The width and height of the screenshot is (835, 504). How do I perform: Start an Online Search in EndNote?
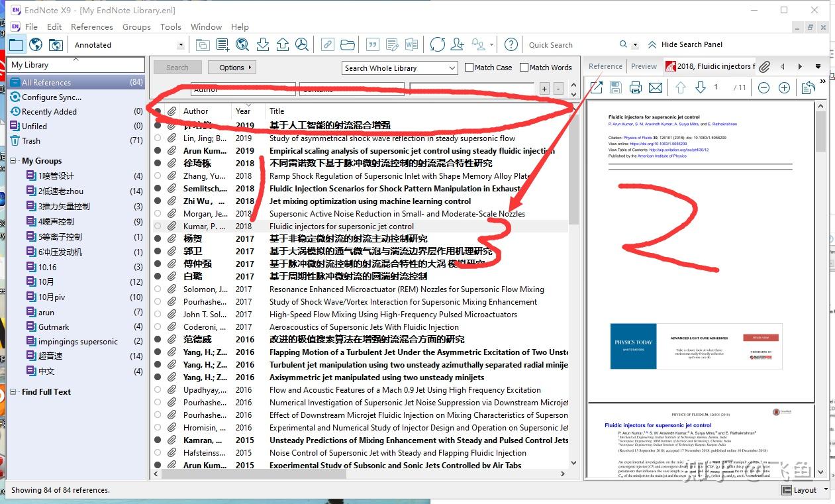click(242, 44)
